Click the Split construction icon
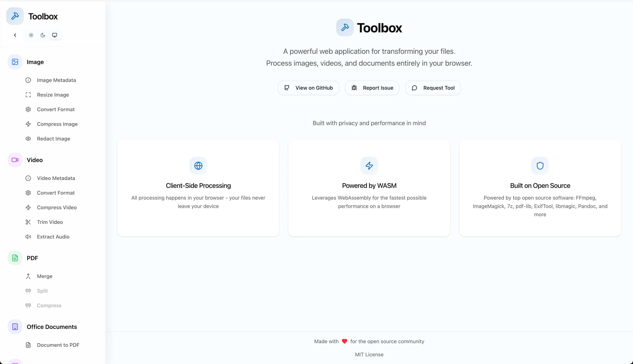633x364 pixels. coord(28,291)
